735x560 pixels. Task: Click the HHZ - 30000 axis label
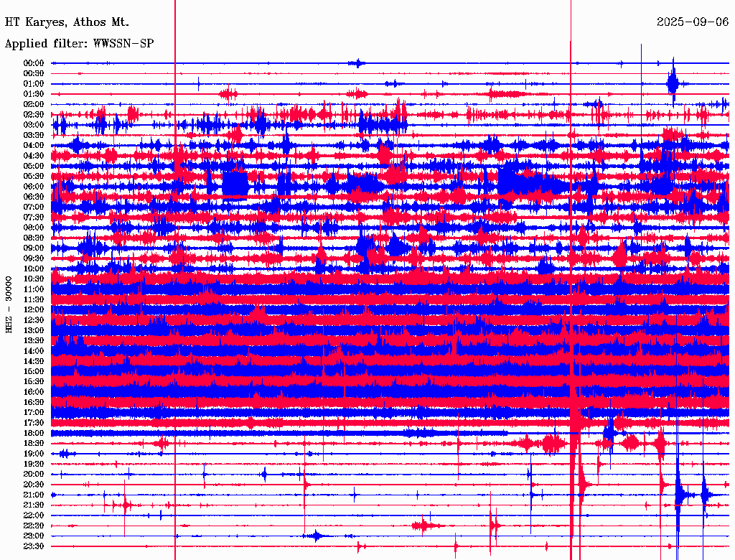(x=9, y=305)
